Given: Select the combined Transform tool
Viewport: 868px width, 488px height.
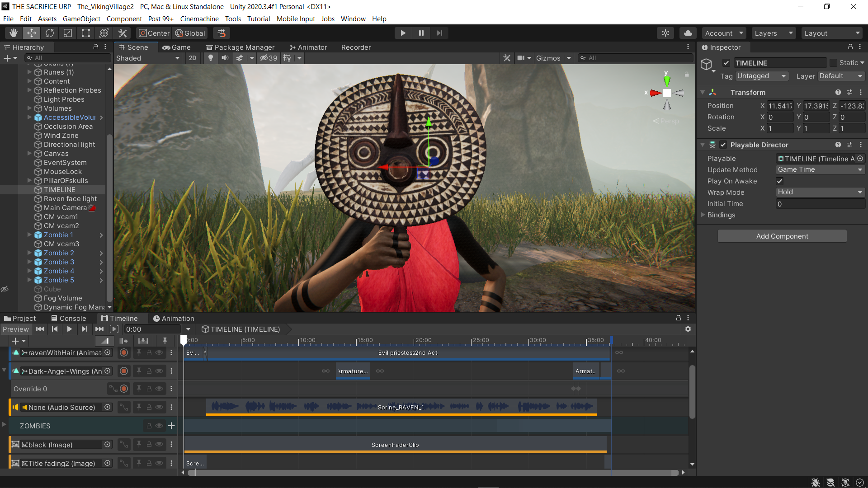Looking at the screenshot, I should click(104, 33).
